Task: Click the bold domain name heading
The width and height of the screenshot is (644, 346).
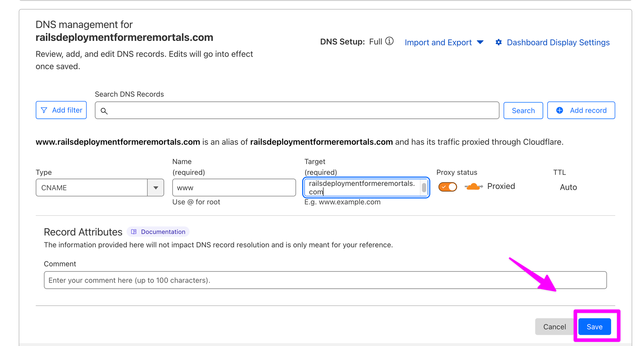Action: (x=124, y=37)
